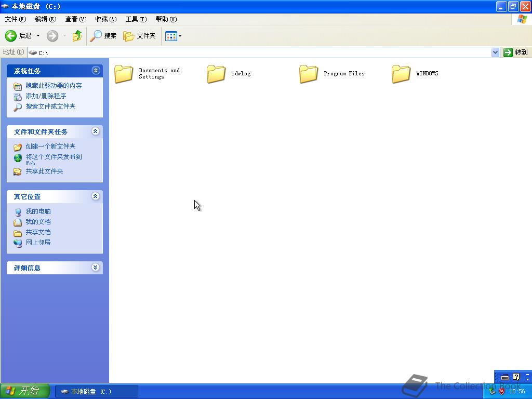Open the 查看(V) menu
Screen dimensions: 532x399
pos(76,19)
